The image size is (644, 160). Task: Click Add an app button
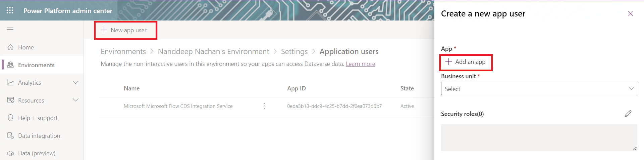tap(466, 62)
